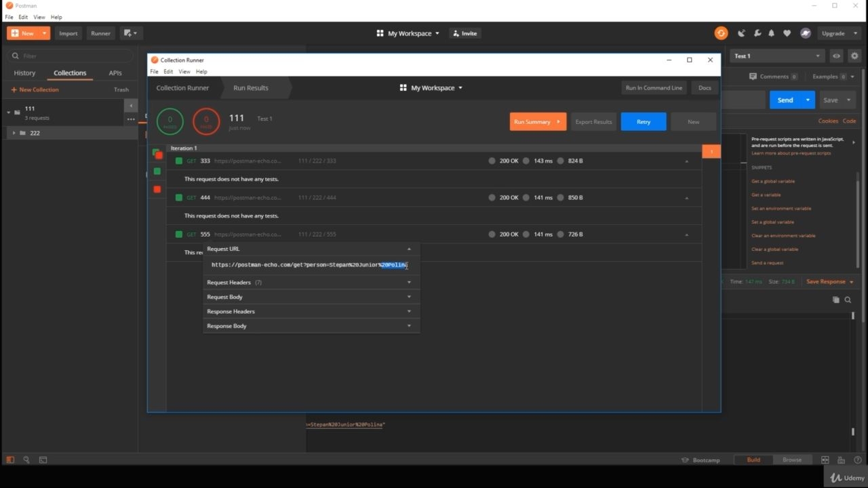Click the failed counter circle in runner
The height and width of the screenshot is (488, 868).
[206, 121]
